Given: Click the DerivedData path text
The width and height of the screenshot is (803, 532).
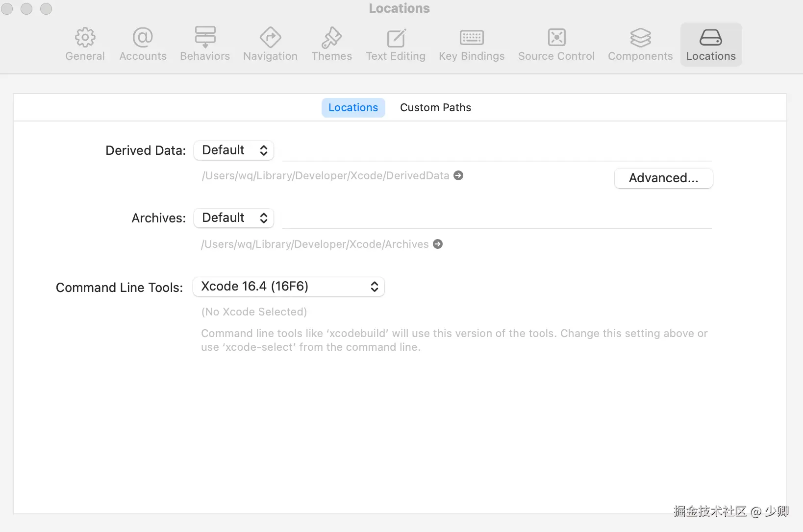Looking at the screenshot, I should point(326,176).
